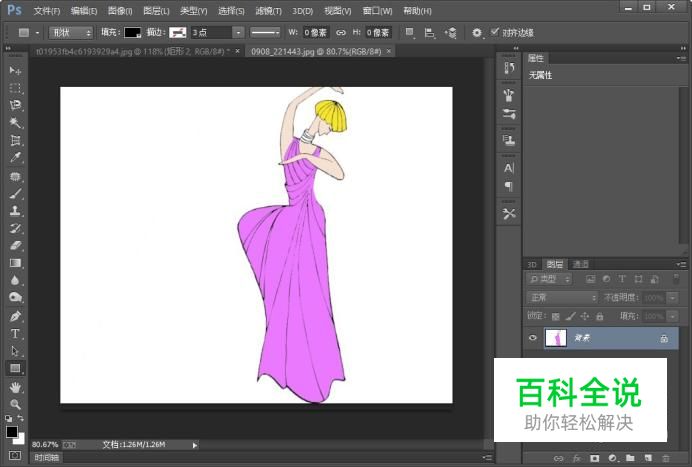This screenshot has height=467, width=692.
Task: Select the Hand tool
Action: tap(15, 387)
